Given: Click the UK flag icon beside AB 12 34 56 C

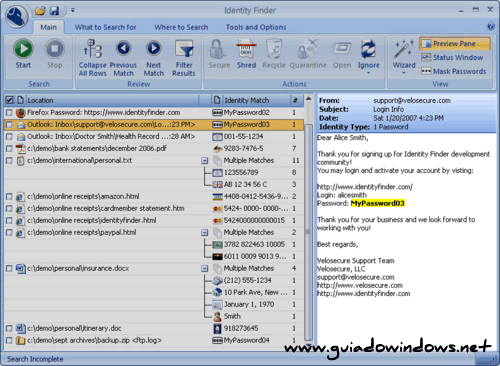Looking at the screenshot, I should pos(217,185).
